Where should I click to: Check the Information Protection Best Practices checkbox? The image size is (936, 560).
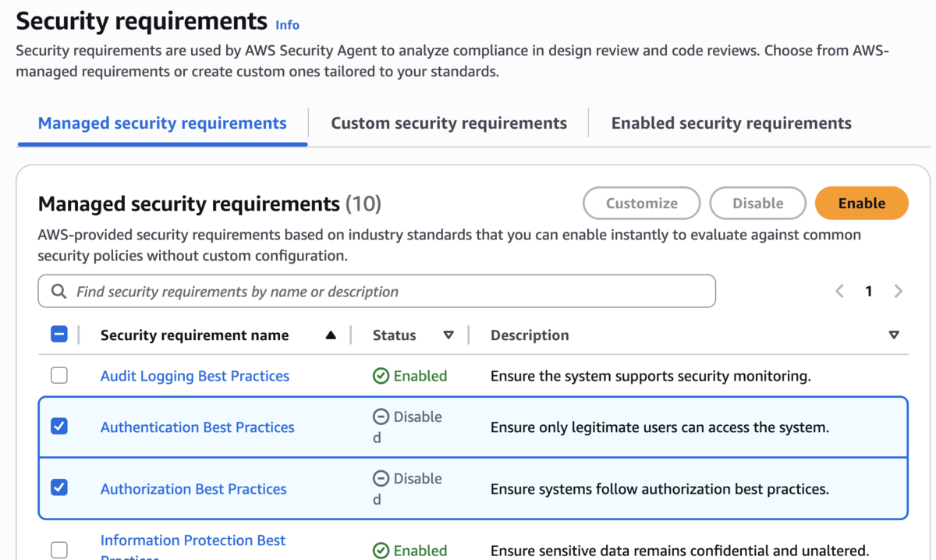[59, 550]
